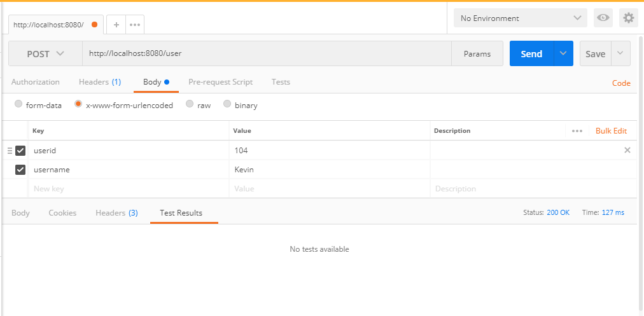View response Cookies tab

(x=62, y=213)
